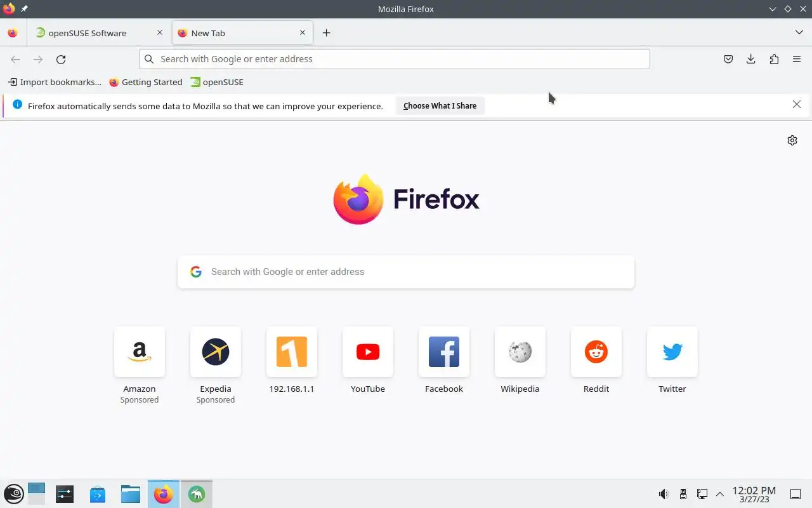
Task: Open the Expedia sponsored shortcut tile
Action: [216, 352]
